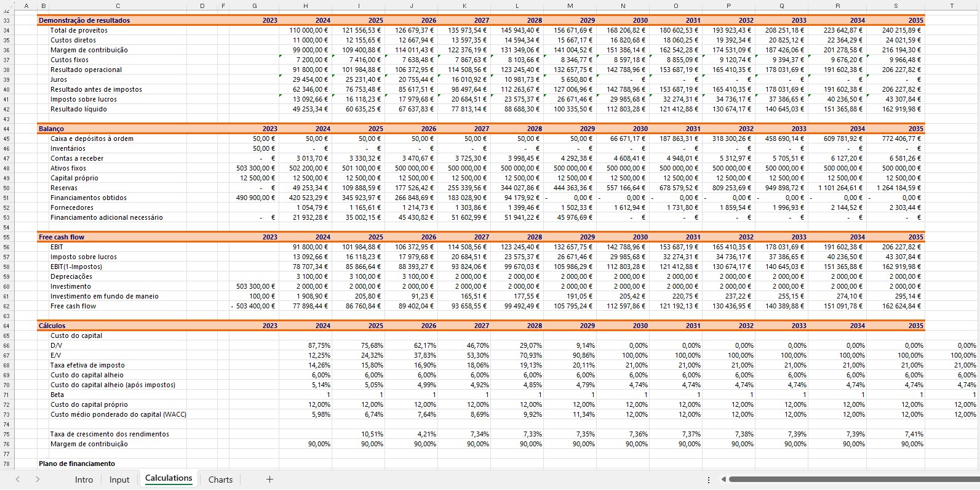Select row 44 header
This screenshot has width=980, height=490.
click(6, 129)
